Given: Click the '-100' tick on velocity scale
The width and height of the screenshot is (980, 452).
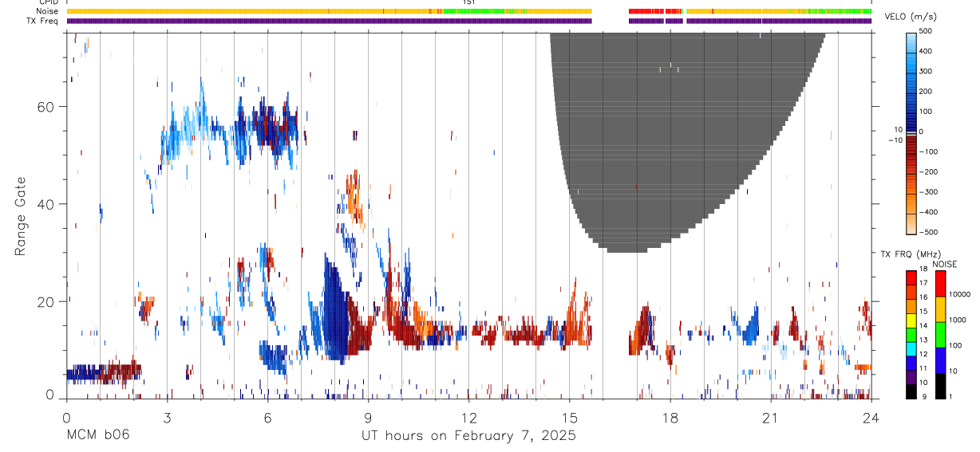Looking at the screenshot, I should 929,151.
